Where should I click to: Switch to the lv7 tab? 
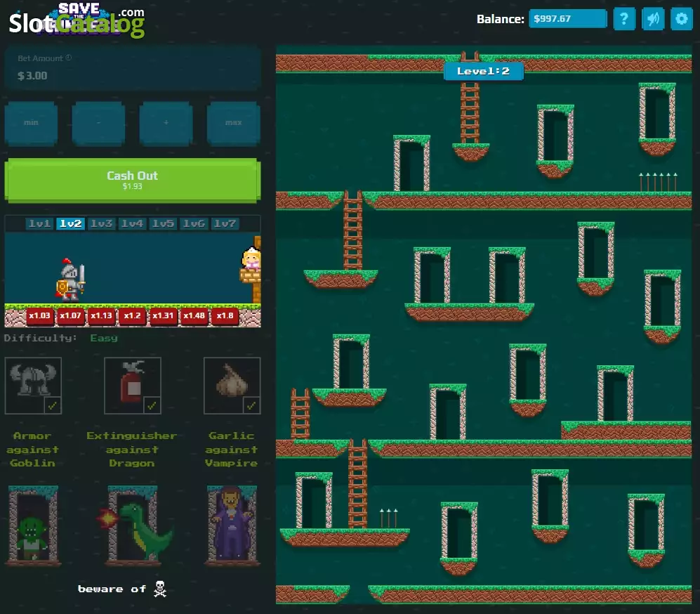pos(225,223)
